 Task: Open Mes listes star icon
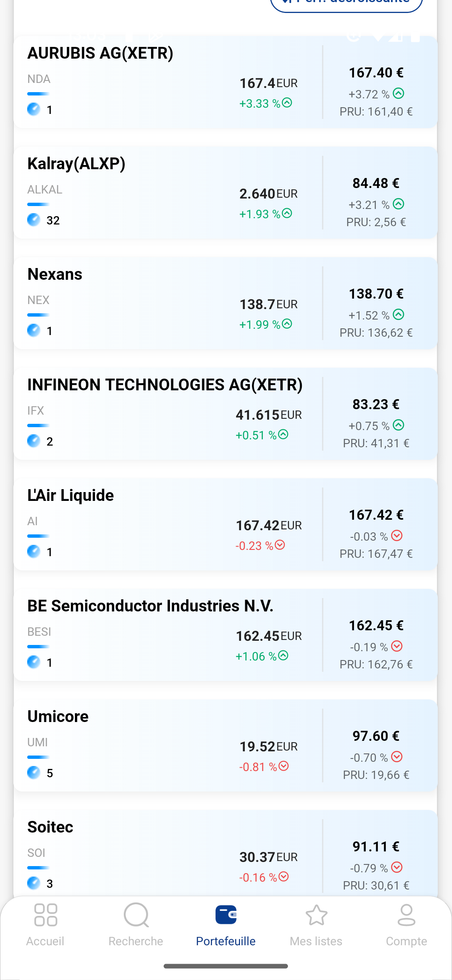pyautogui.click(x=316, y=915)
